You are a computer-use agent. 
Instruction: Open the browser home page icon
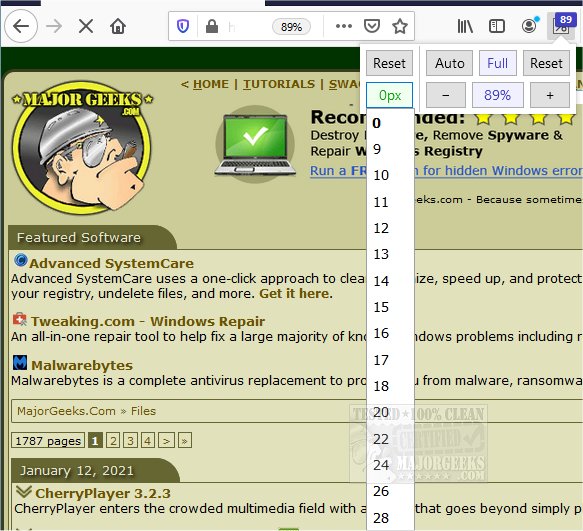[x=118, y=26]
